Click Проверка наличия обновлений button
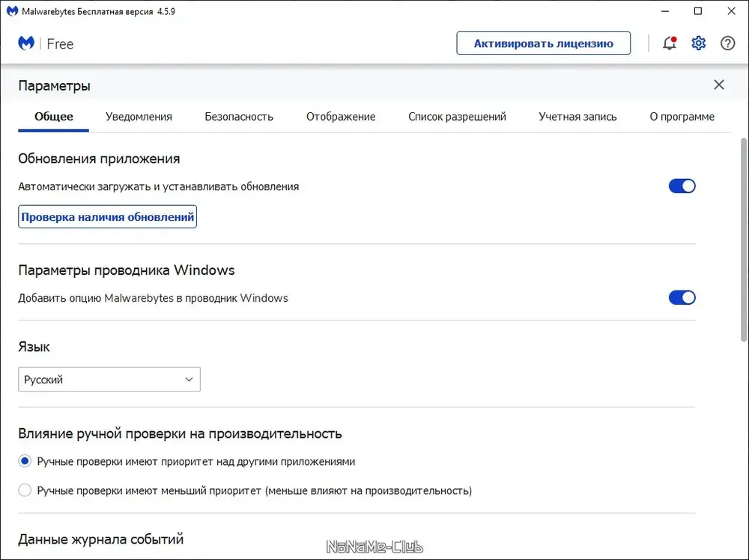Screen dimensions: 749x560 [108, 217]
